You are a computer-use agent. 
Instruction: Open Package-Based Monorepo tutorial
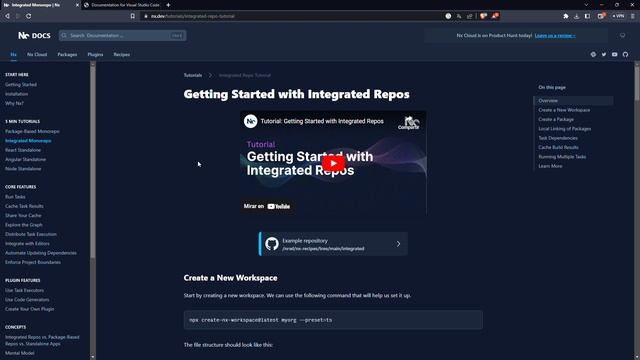pos(32,131)
